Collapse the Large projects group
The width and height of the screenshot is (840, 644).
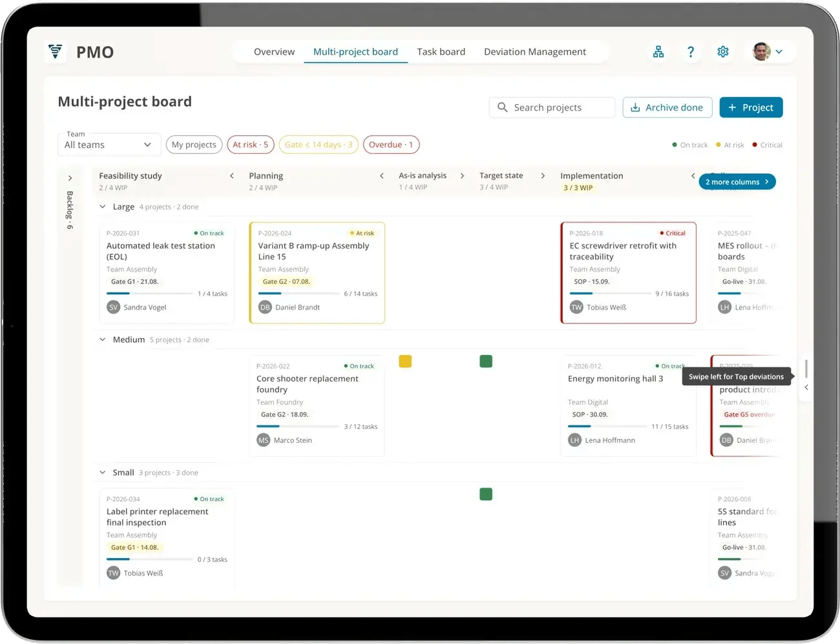point(103,207)
